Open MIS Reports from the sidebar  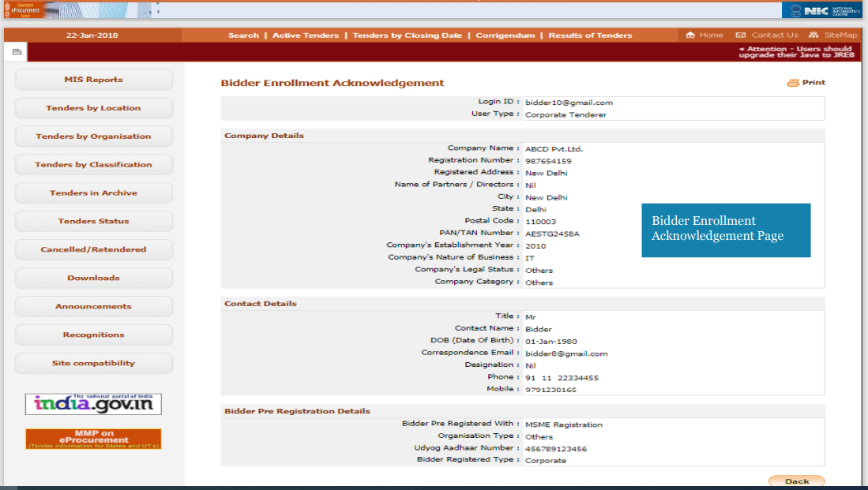[x=93, y=79]
